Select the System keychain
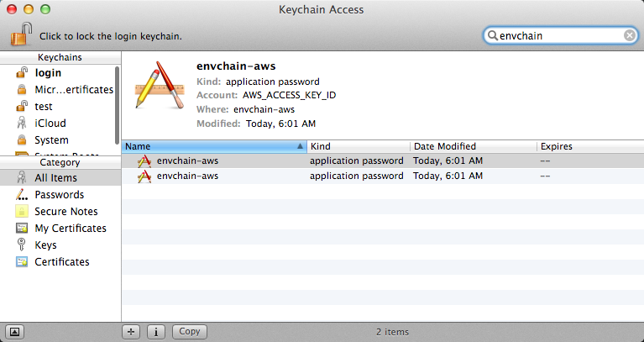The image size is (644, 342). (x=51, y=140)
